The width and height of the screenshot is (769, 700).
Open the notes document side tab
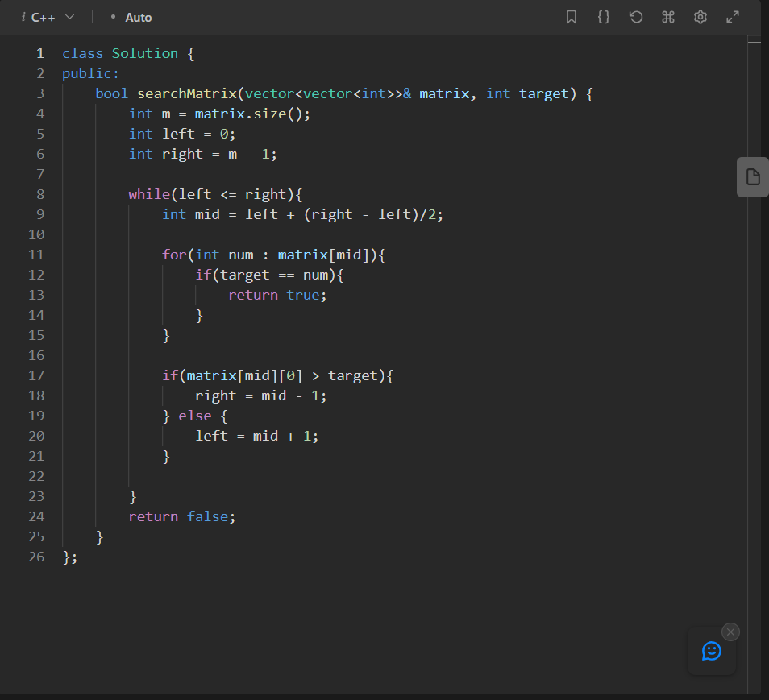tap(753, 177)
